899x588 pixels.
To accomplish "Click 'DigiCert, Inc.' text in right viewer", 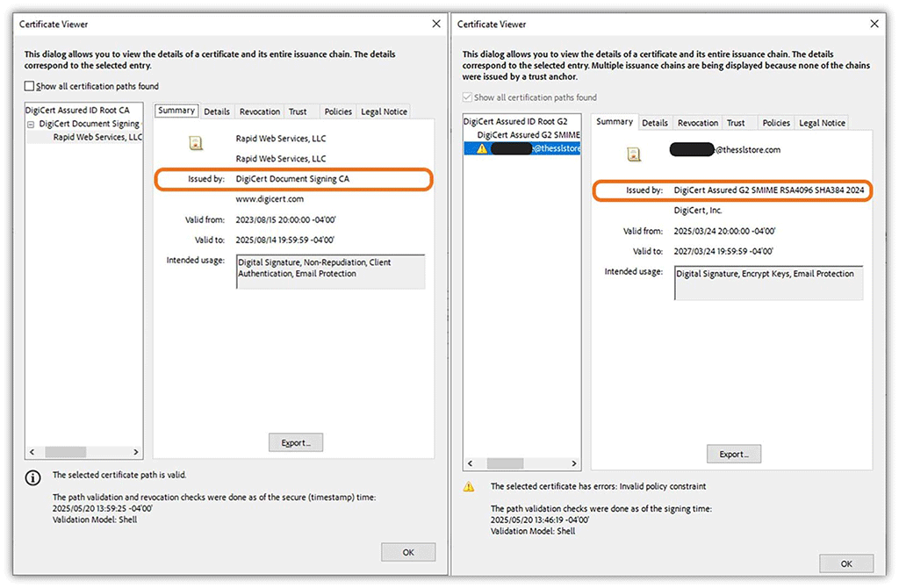I will tap(698, 211).
